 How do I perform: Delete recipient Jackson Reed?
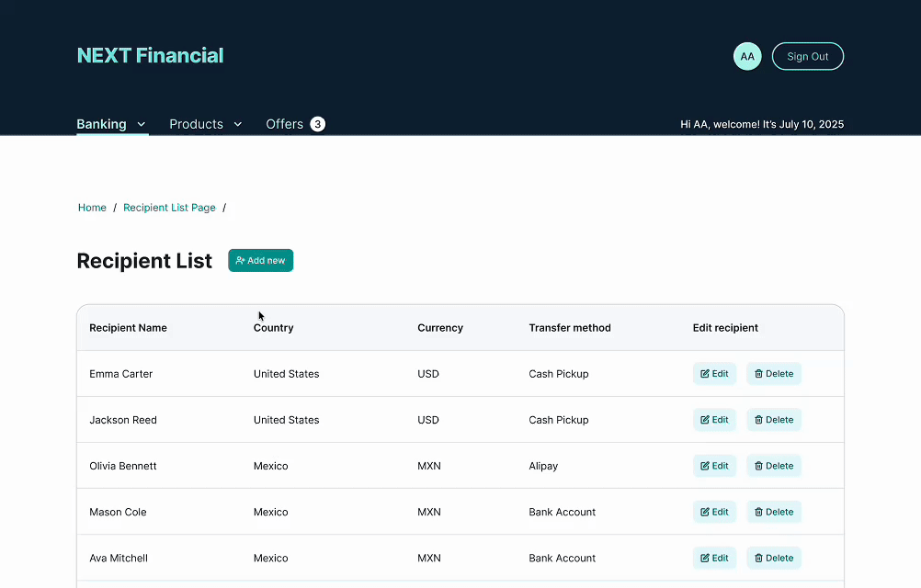(x=773, y=420)
